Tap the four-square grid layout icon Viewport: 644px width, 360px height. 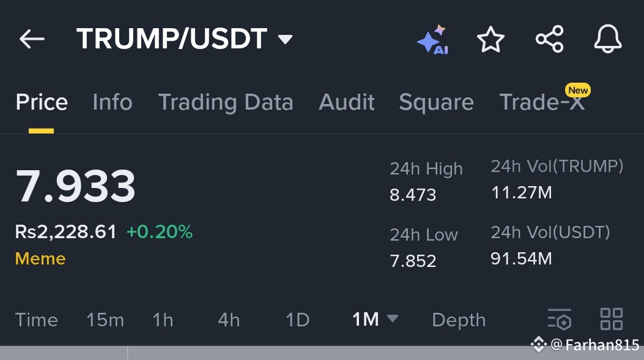[612, 320]
